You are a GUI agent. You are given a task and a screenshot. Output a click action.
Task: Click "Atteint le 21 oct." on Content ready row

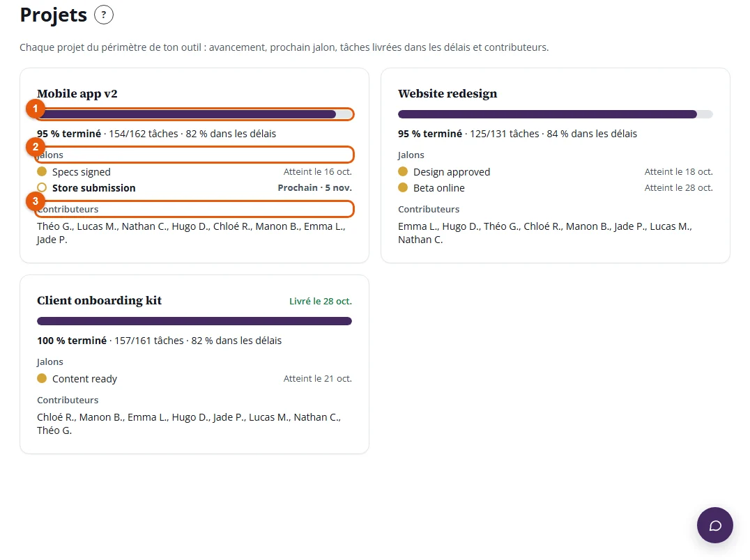(318, 378)
